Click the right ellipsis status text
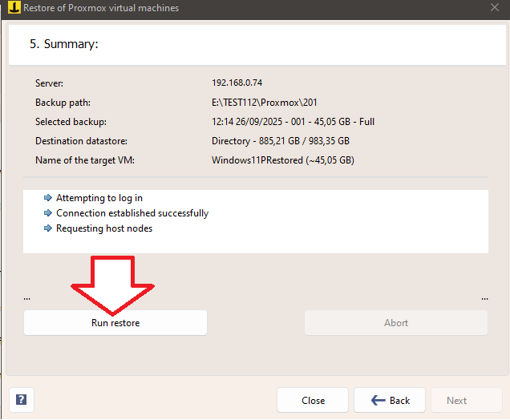The image size is (510, 420). (484, 297)
